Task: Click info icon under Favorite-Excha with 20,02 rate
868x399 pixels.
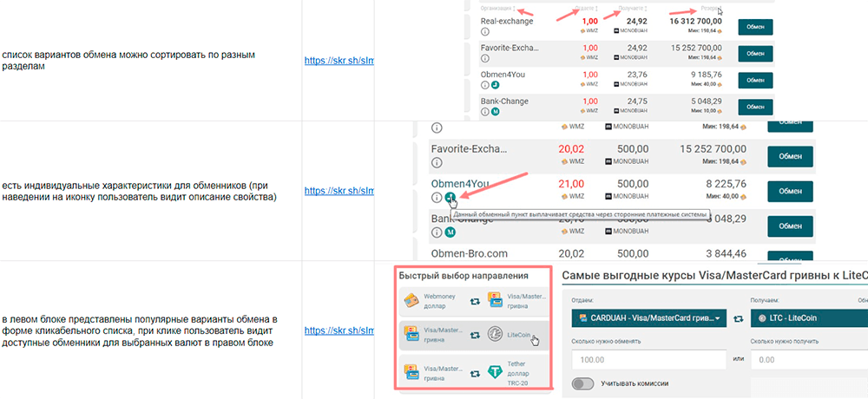Action: [437, 163]
